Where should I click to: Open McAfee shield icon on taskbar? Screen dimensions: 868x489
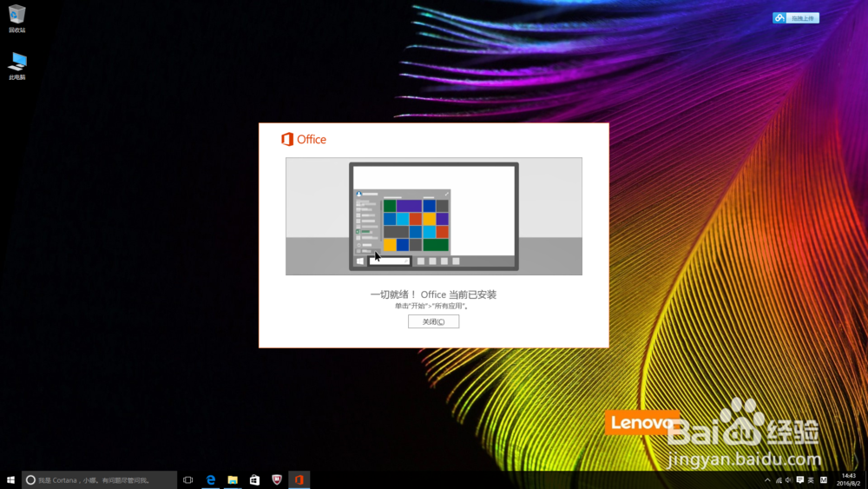pos(277,479)
